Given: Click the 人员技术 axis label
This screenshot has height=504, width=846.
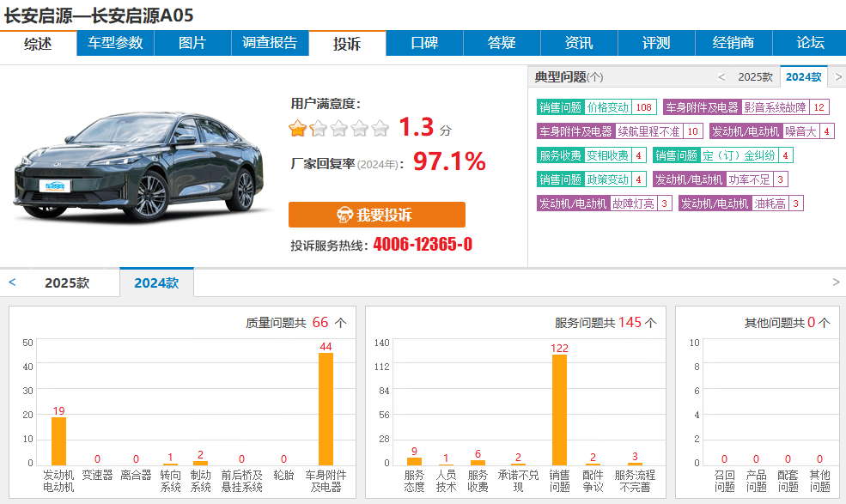Looking at the screenshot, I should coord(447,481).
